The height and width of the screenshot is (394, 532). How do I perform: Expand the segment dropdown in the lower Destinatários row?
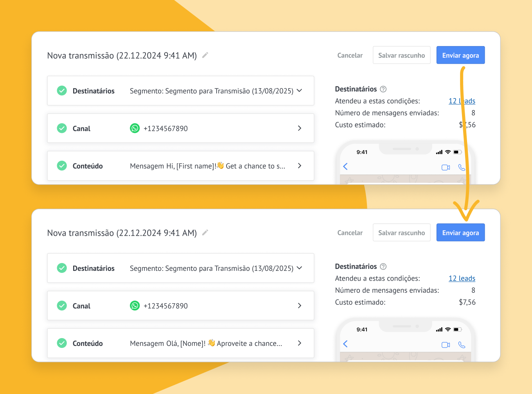coord(299,268)
